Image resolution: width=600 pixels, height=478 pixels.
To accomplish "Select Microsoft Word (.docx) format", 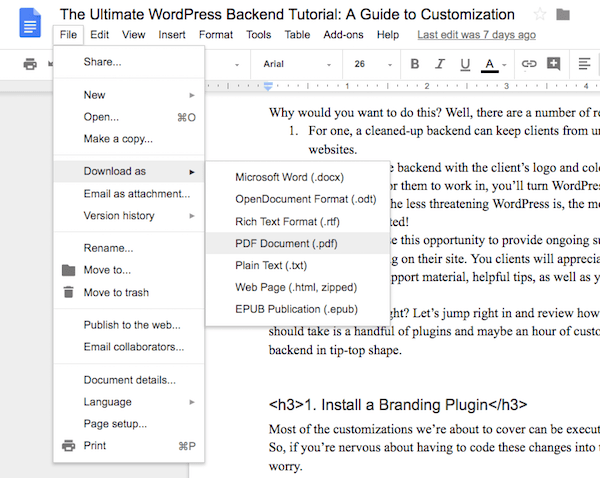I will tap(298, 177).
